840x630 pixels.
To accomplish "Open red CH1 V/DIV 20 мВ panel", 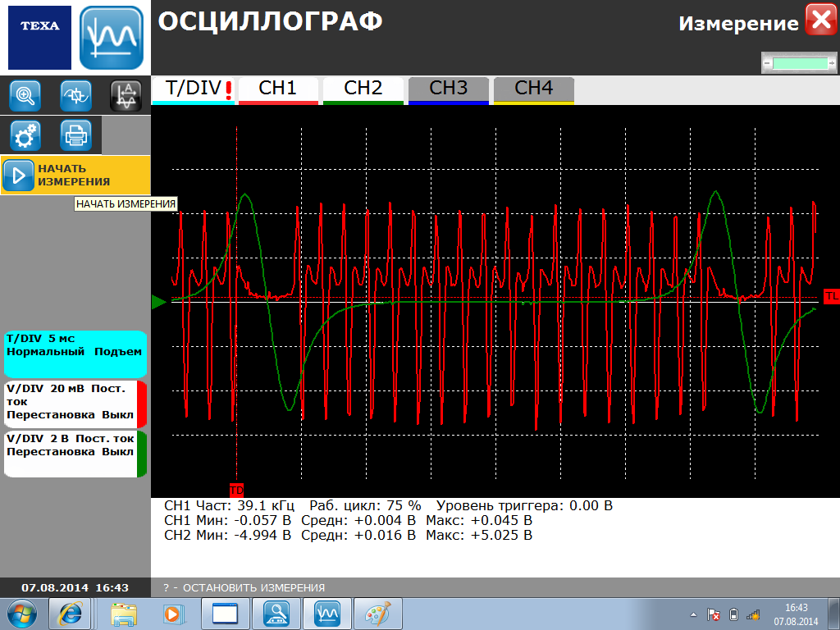I will coord(74,402).
